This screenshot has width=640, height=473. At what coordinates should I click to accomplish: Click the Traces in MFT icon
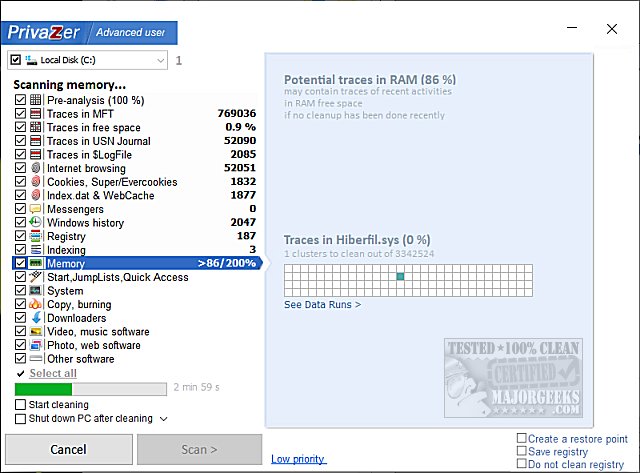point(36,113)
